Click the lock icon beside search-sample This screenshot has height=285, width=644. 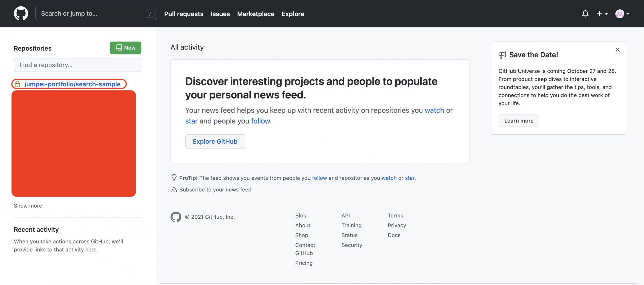(17, 84)
